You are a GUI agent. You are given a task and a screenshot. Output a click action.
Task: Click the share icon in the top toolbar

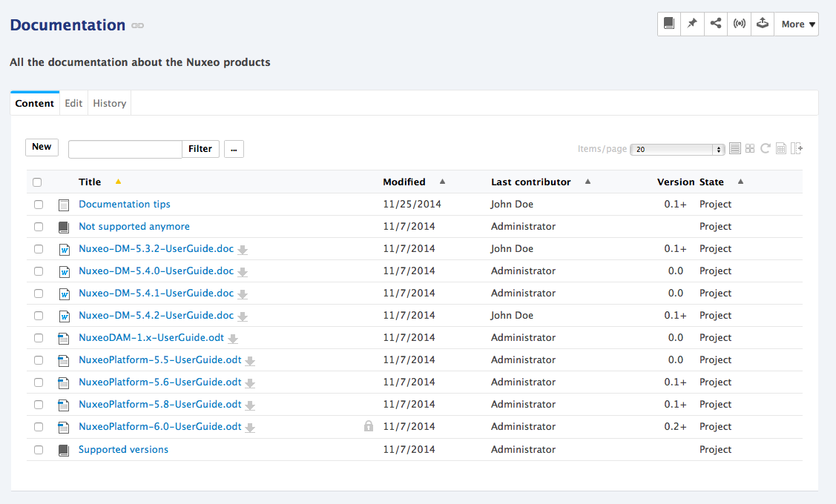tap(716, 24)
